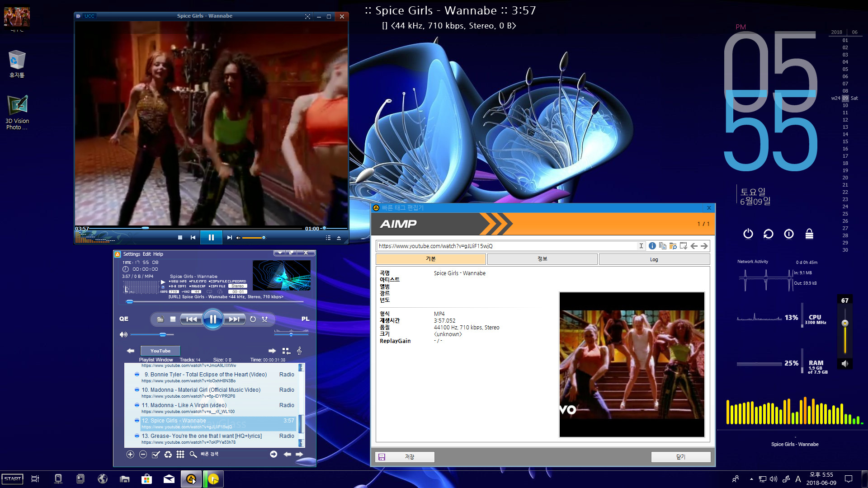The height and width of the screenshot is (488, 868).
Task: Click the info icon beside URL field
Action: coord(652,246)
